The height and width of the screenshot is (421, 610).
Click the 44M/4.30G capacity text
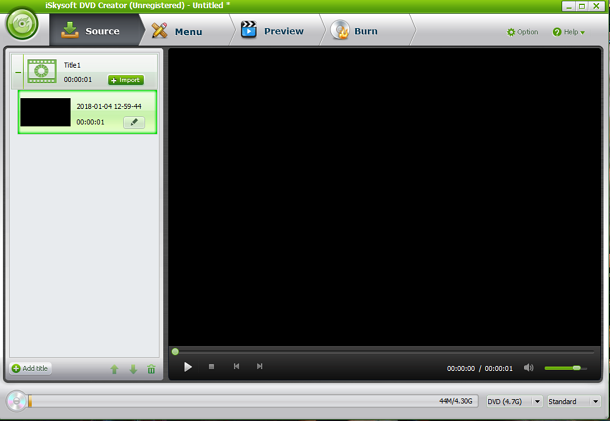(x=456, y=401)
